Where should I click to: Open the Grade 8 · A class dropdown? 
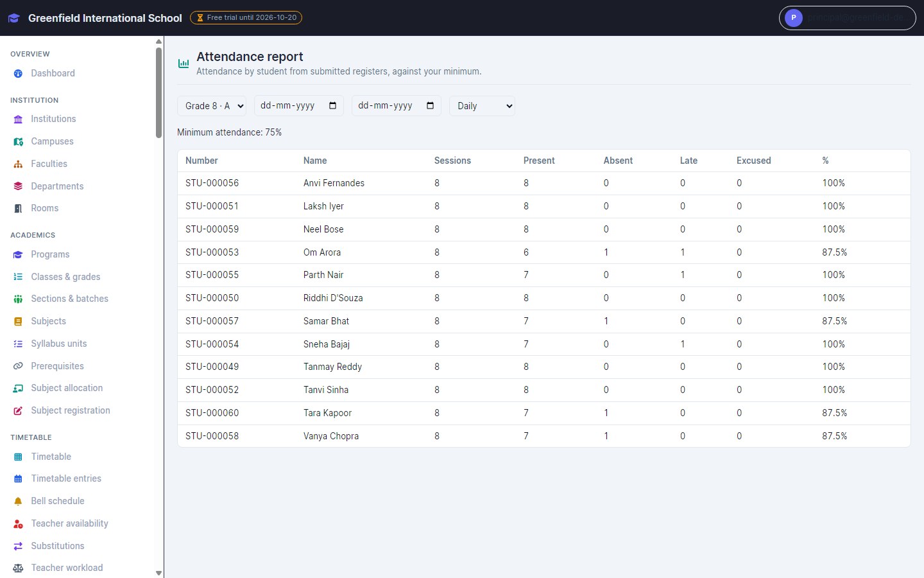(x=212, y=106)
